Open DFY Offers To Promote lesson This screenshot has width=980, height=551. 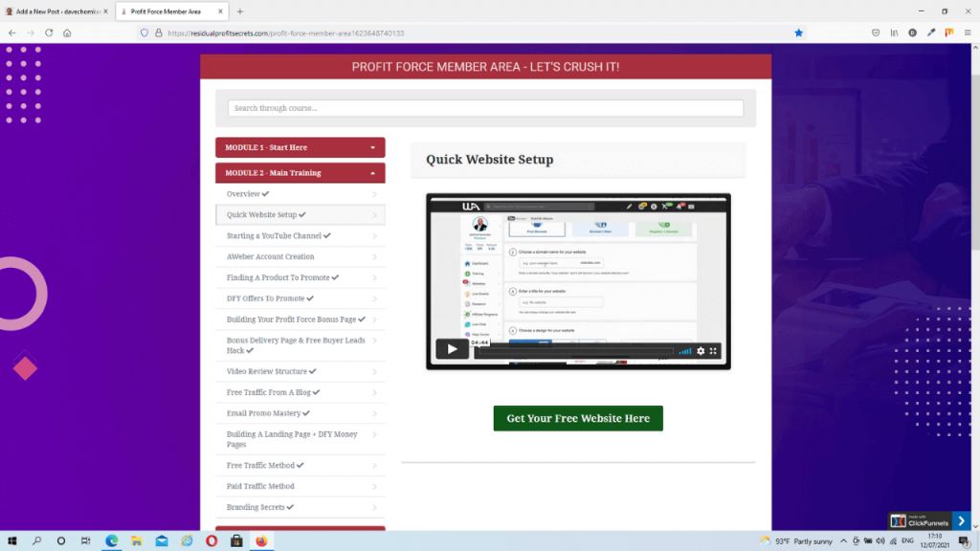coord(300,298)
